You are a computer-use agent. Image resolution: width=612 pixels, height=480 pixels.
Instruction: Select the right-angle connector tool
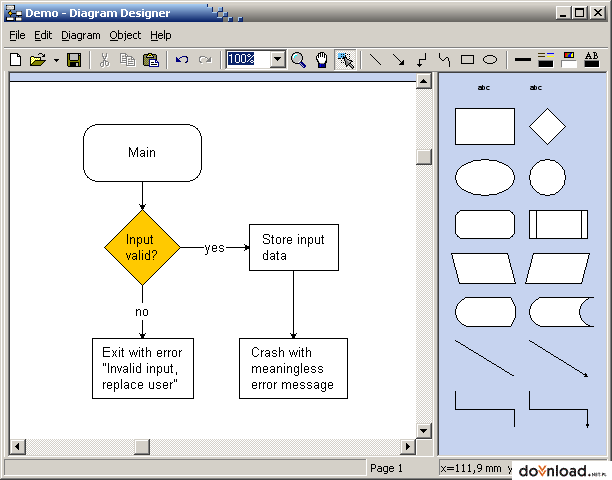click(421, 60)
